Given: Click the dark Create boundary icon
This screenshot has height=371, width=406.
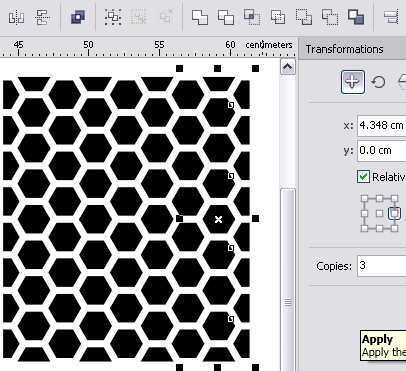Looking at the screenshot, I should pos(356,17).
